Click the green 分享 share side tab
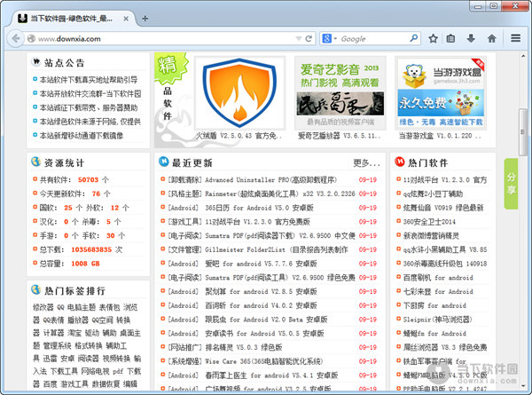Viewport: 532px width, 395px height. pos(511,184)
